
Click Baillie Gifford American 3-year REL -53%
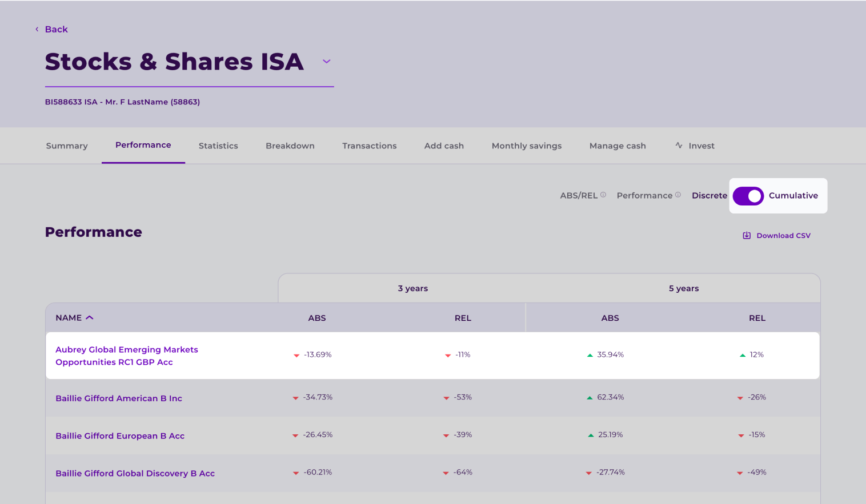(463, 397)
